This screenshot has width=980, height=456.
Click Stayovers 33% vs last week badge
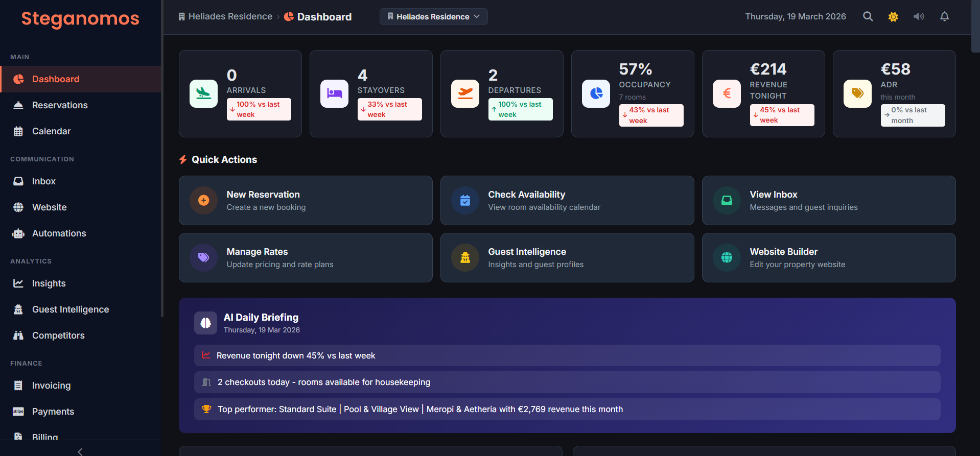pyautogui.click(x=390, y=109)
